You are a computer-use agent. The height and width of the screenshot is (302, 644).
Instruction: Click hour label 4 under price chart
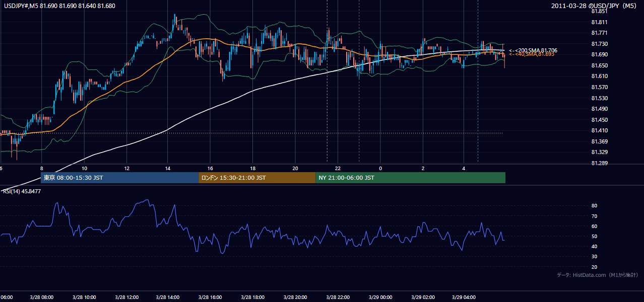[x=464, y=168]
